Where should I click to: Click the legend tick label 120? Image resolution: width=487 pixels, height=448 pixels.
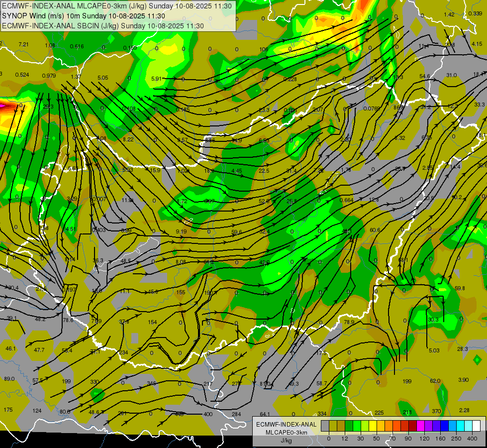tap(424, 439)
